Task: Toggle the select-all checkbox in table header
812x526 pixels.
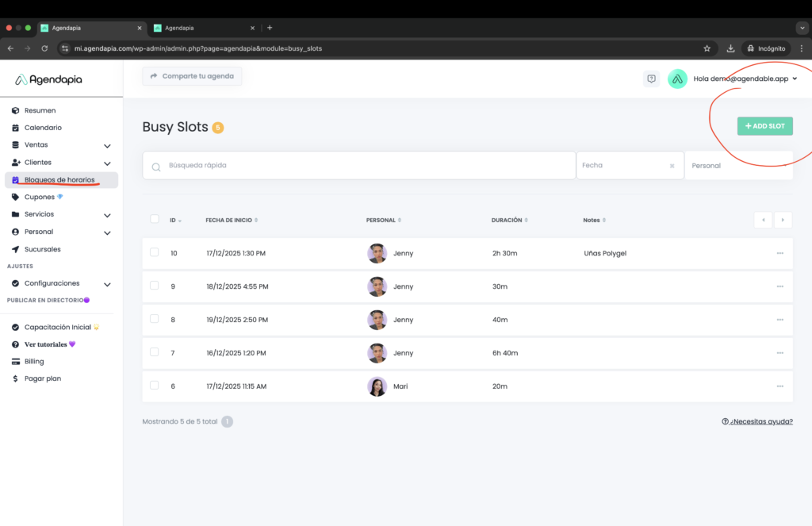Action: point(155,219)
